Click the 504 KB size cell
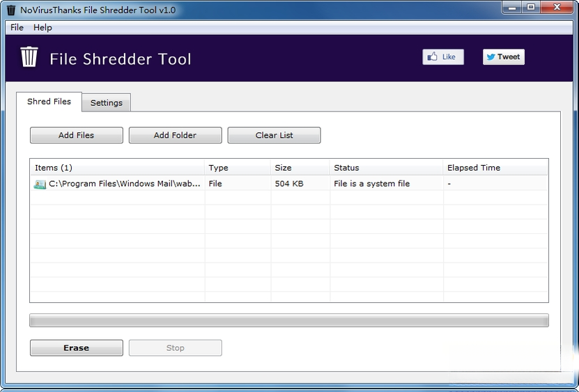Viewport: 579px width, 392px height. 289,183
